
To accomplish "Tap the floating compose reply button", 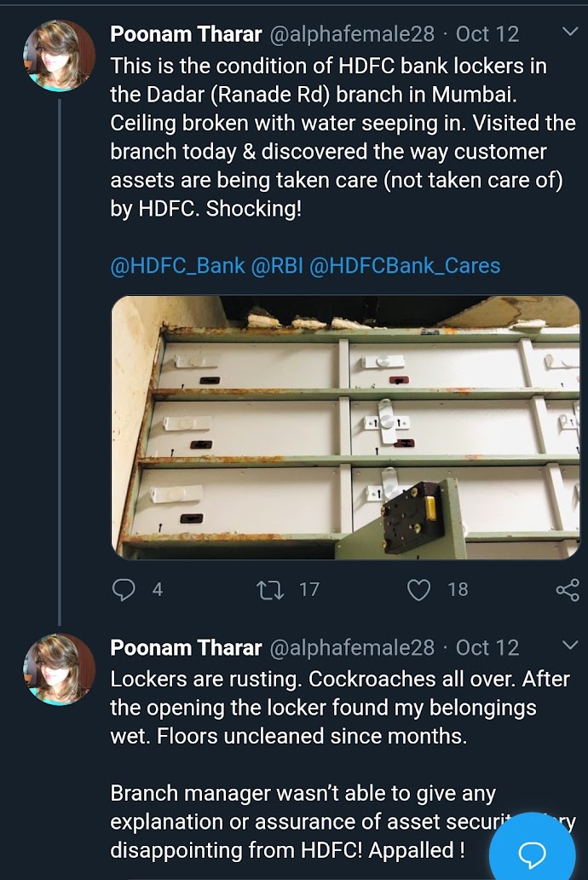I will 533,853.
